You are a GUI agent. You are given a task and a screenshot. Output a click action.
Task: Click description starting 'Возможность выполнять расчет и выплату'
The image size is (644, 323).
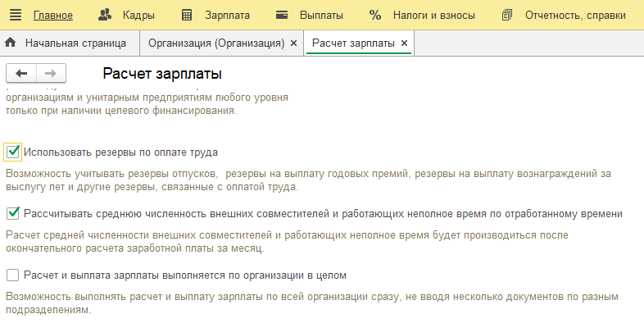pyautogui.click(x=312, y=303)
